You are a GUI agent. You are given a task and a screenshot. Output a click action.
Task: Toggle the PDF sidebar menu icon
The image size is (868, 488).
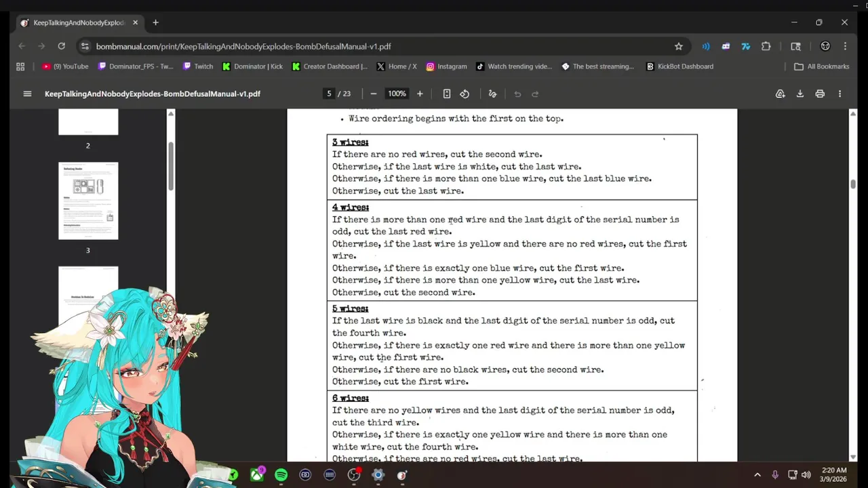coord(27,94)
